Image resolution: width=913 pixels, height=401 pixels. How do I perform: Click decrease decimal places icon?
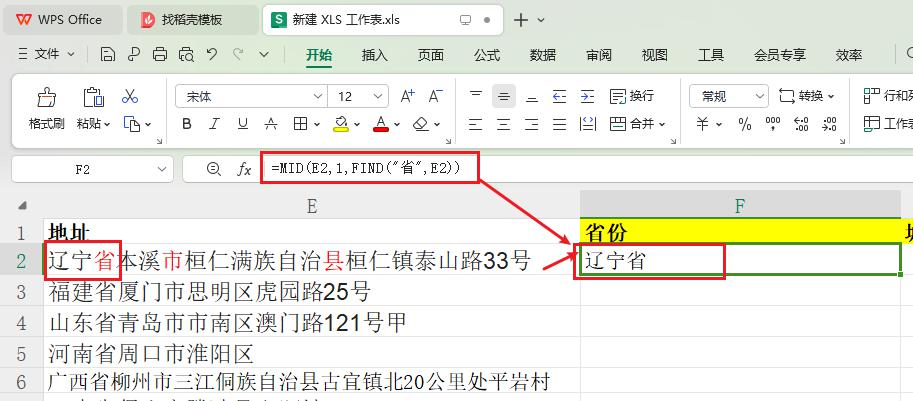(829, 124)
